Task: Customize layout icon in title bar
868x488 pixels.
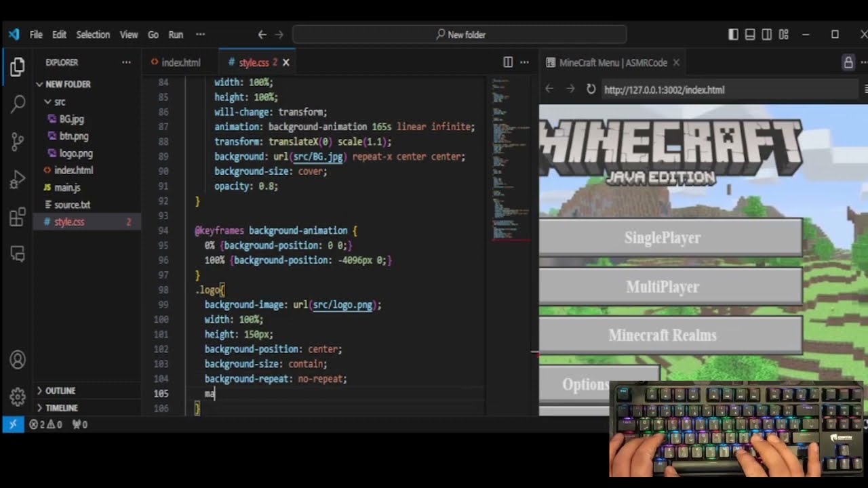Action: pos(784,35)
